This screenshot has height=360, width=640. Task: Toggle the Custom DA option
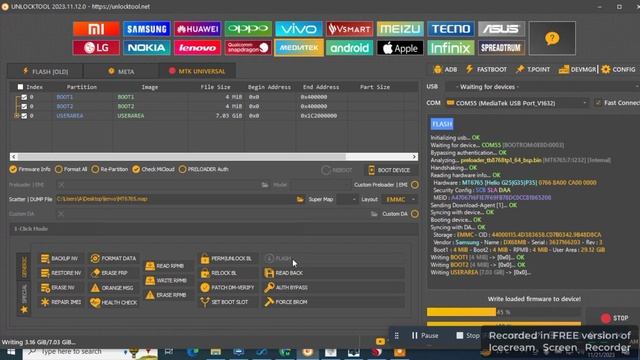coord(415,214)
